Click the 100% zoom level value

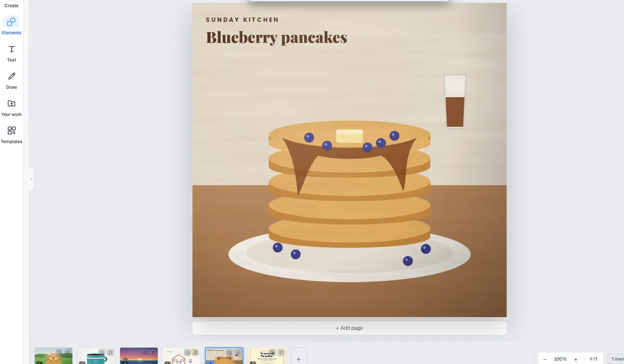560,359
